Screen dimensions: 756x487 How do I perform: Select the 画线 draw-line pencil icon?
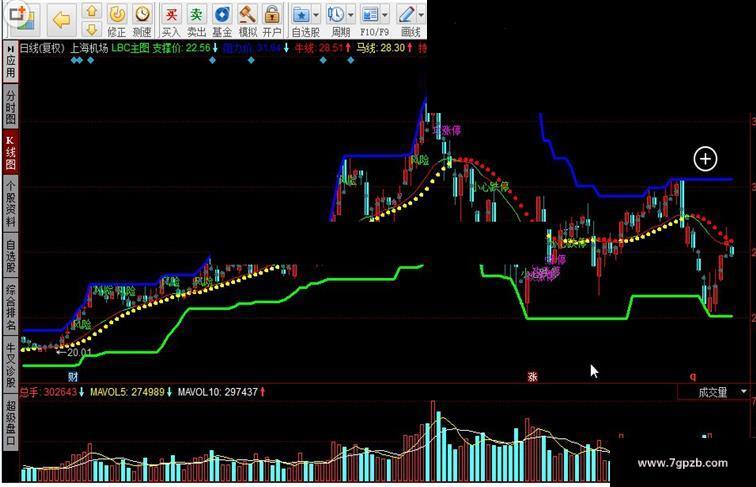(406, 14)
